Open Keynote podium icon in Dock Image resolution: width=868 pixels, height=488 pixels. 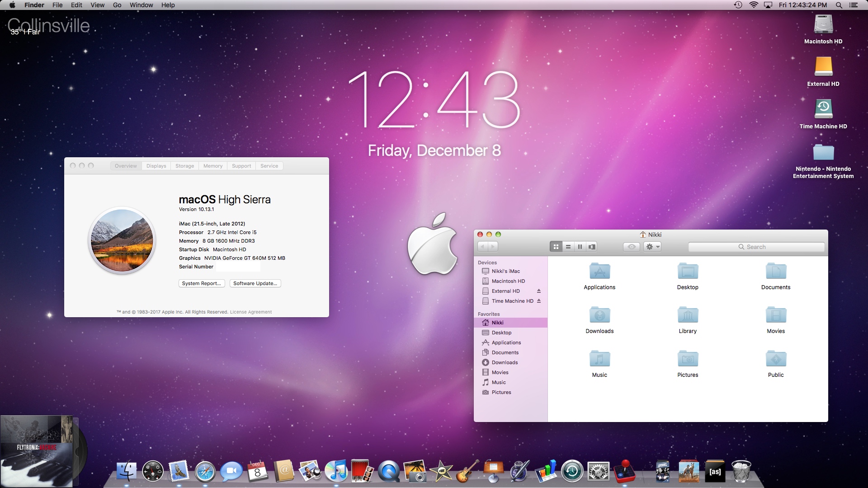pyautogui.click(x=494, y=471)
